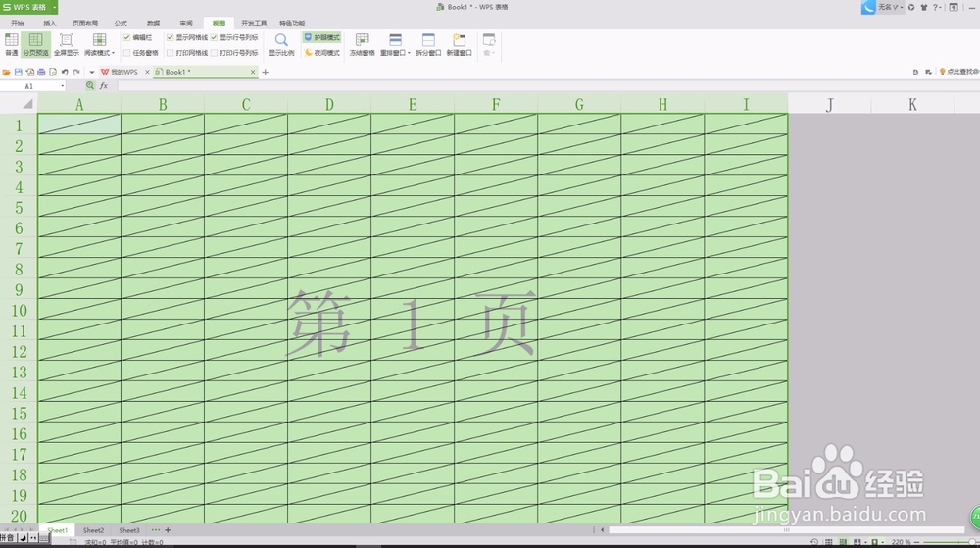Screen dimensions: 980x548
Task: Enable 全屏显示 full screen view
Action: tap(67, 44)
